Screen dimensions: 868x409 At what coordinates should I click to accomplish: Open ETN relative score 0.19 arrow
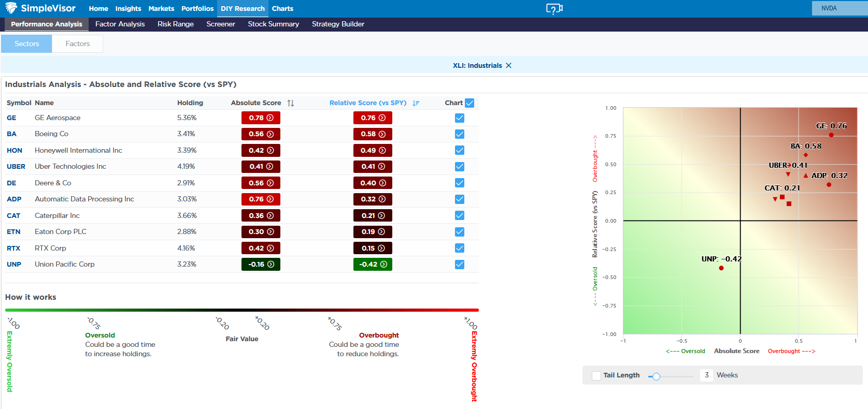click(x=381, y=232)
